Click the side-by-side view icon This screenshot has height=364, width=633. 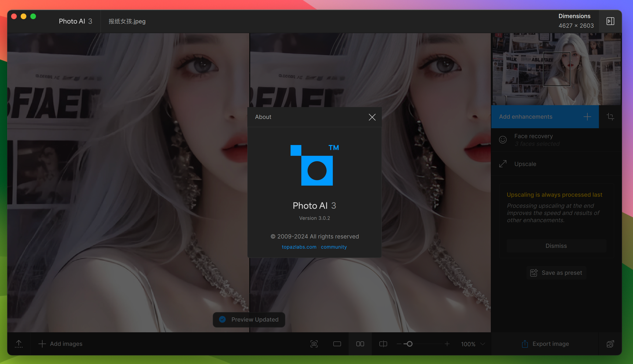359,344
